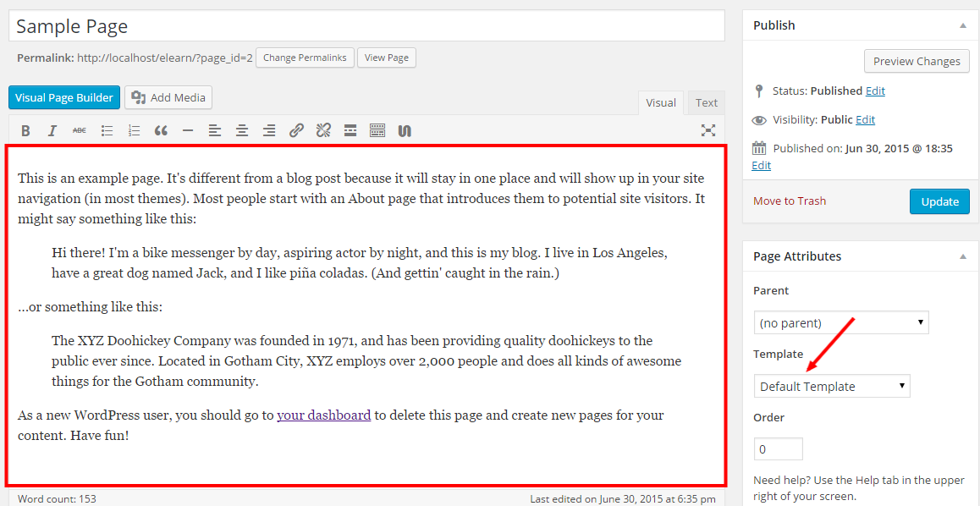Insert a bulleted list
980x506 pixels.
(107, 130)
